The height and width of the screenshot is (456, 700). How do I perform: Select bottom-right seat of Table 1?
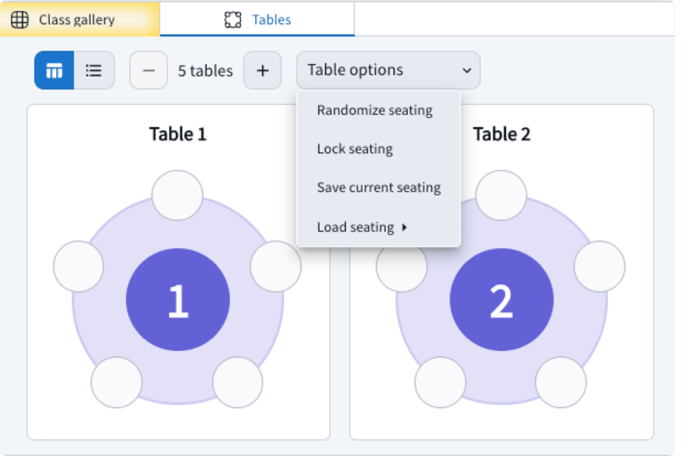coord(238,382)
